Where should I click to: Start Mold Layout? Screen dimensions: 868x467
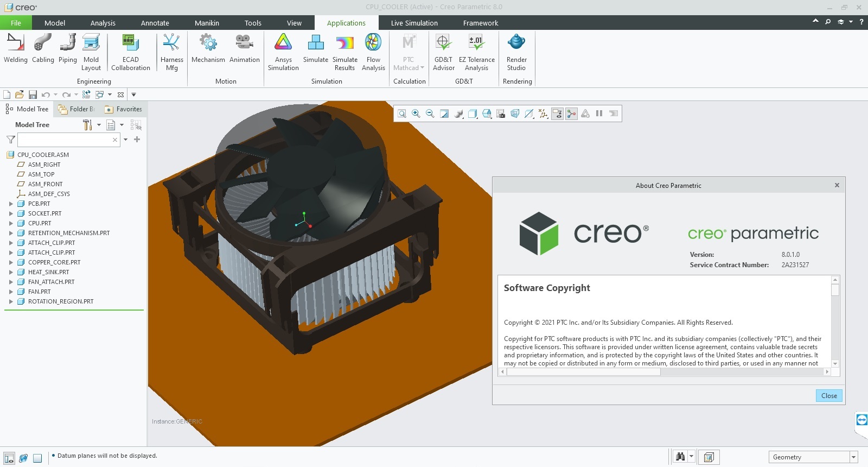[x=91, y=52]
